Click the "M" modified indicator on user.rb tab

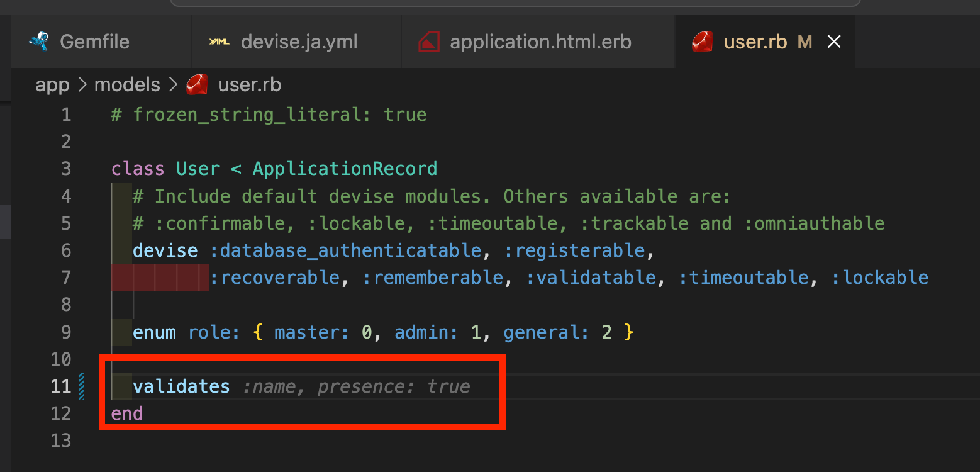(x=805, y=42)
